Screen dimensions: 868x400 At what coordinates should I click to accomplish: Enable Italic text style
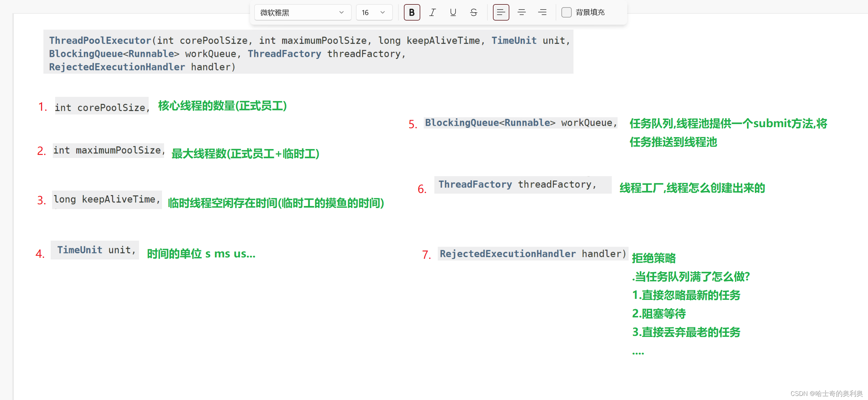[432, 13]
